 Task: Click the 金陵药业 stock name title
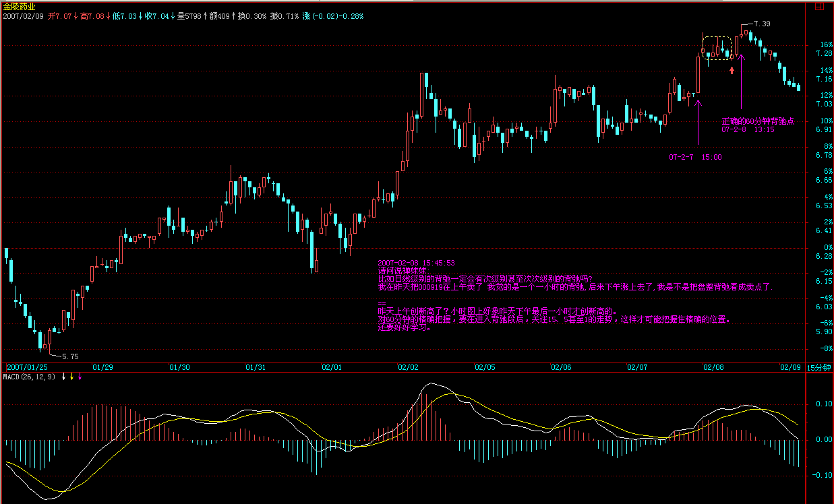18,5
